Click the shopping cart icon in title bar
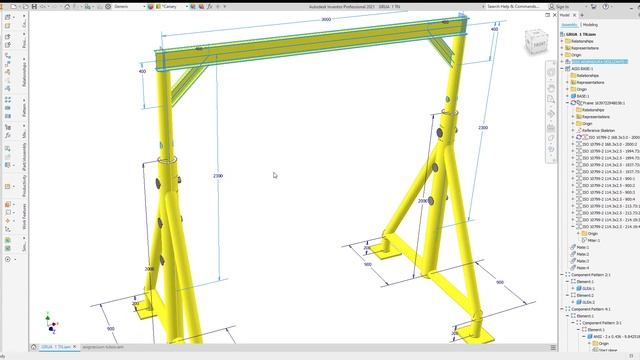This screenshot has height=360, width=640. [x=593, y=7]
